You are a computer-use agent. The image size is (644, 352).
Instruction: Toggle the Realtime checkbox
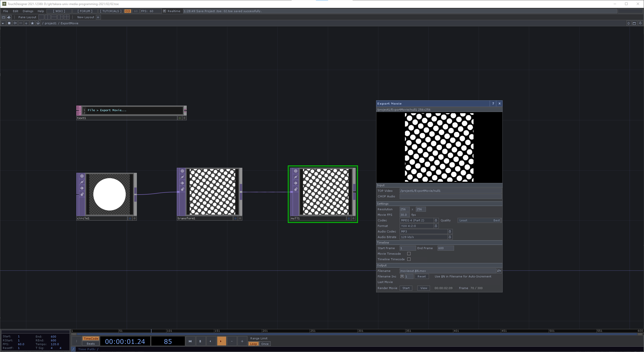point(164,11)
